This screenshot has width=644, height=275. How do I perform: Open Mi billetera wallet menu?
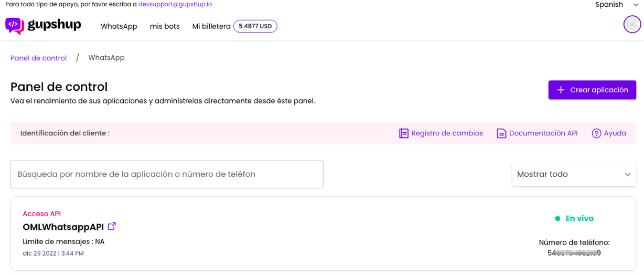[211, 26]
